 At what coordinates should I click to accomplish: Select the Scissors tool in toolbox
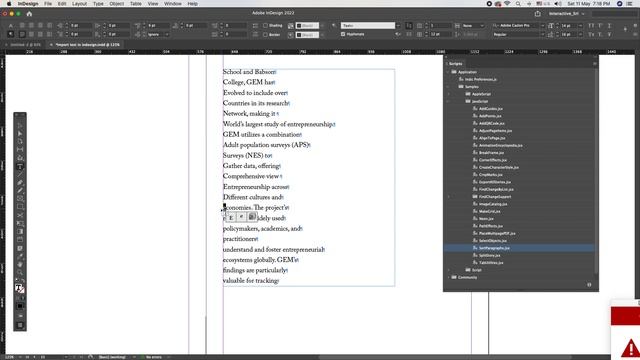20,215
